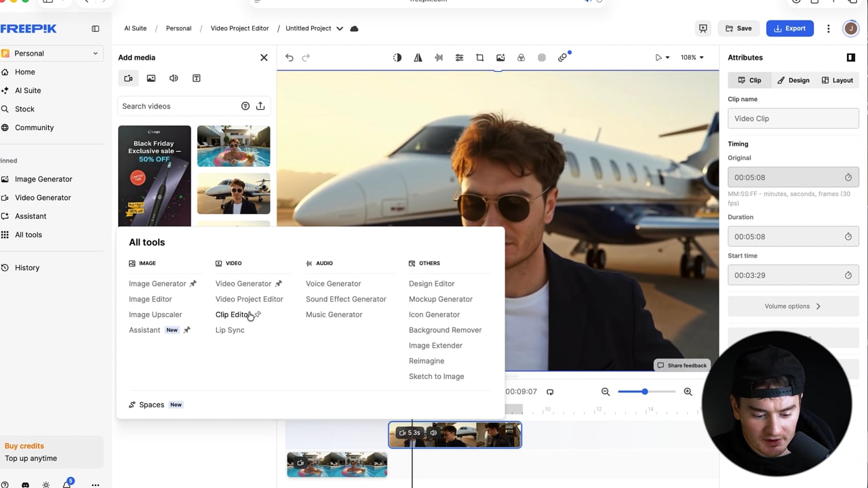Viewport: 868px width, 488px height.
Task: Switch to the Design tab
Action: point(793,80)
